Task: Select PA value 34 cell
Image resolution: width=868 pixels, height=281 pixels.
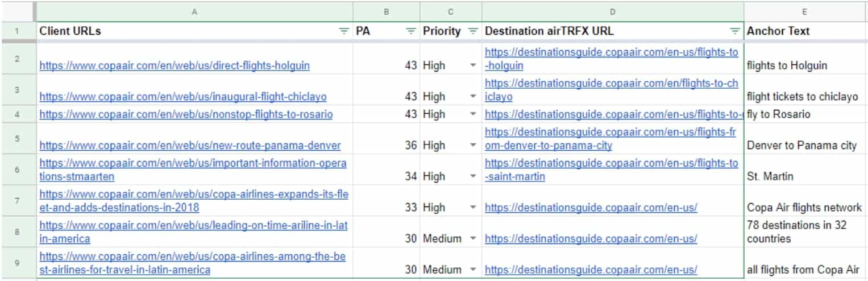Action: pyautogui.click(x=387, y=170)
